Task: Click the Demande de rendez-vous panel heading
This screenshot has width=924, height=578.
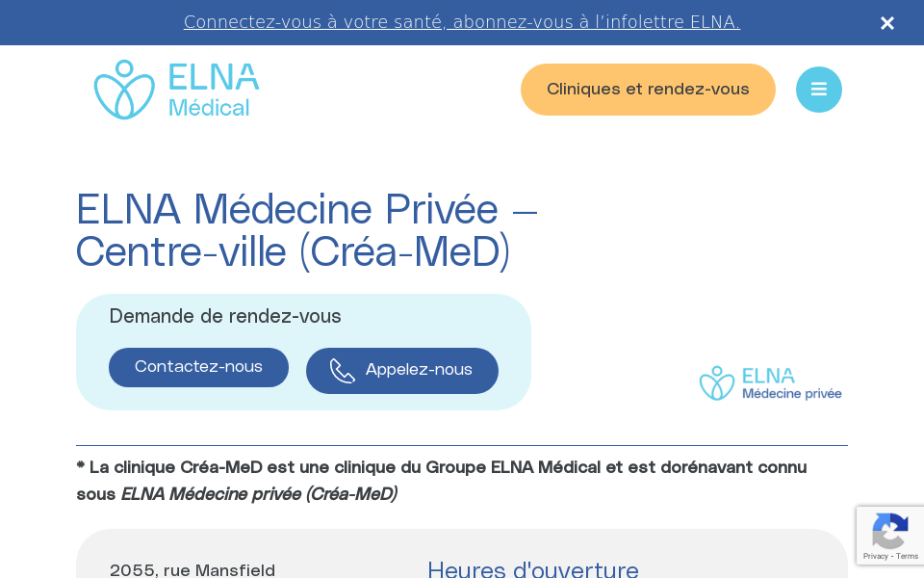Action: click(x=225, y=317)
